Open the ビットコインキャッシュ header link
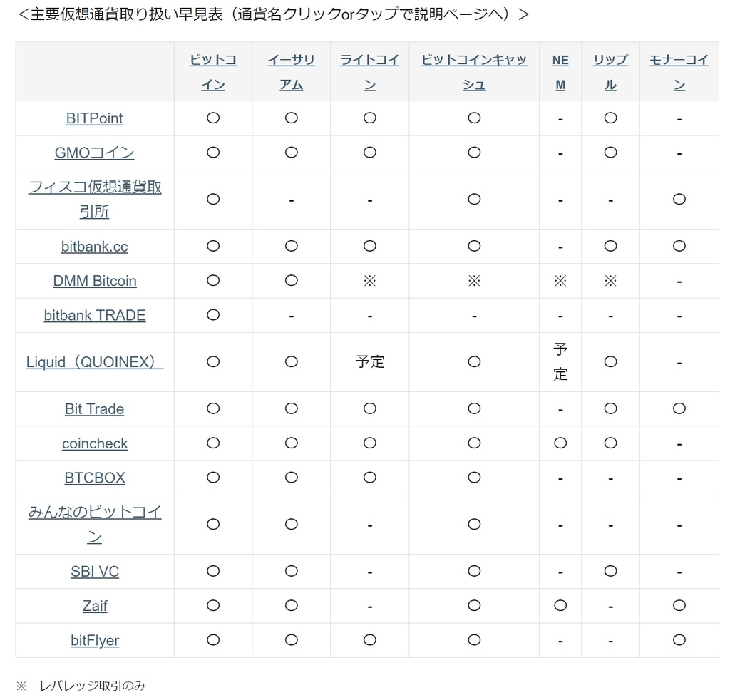 [474, 72]
